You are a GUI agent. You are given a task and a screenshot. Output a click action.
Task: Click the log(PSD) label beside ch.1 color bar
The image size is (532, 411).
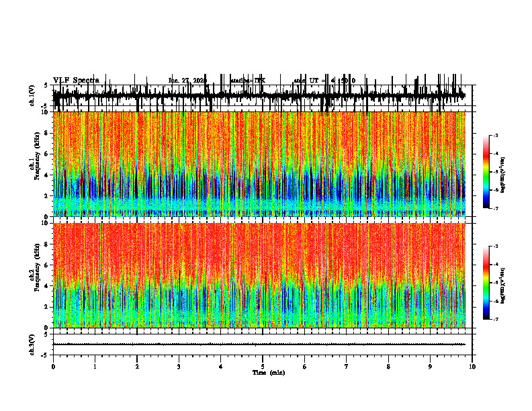click(503, 175)
